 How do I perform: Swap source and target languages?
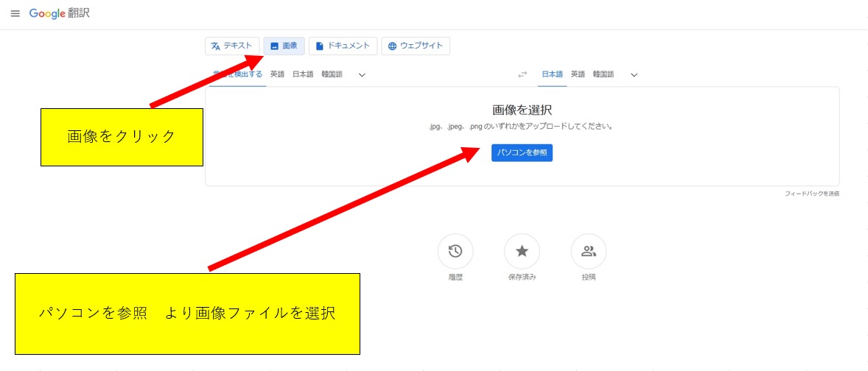click(522, 74)
